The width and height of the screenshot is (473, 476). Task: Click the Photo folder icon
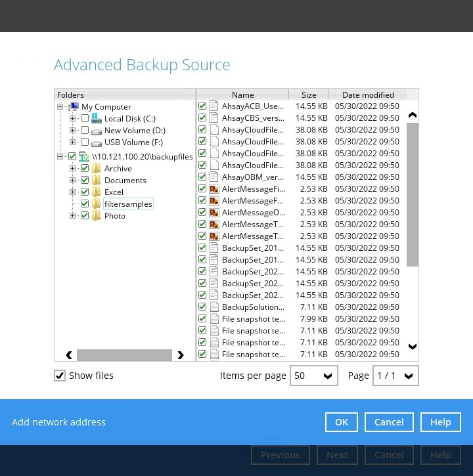tap(97, 215)
